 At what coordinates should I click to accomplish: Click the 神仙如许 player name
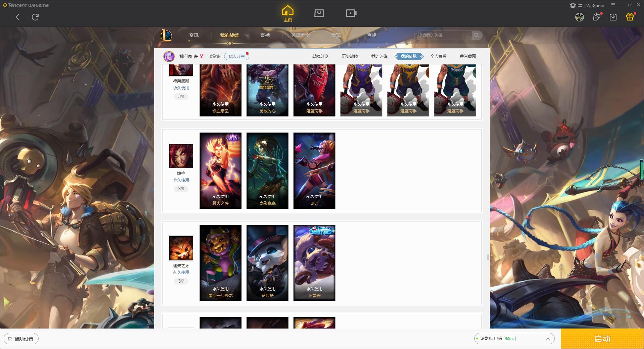189,56
